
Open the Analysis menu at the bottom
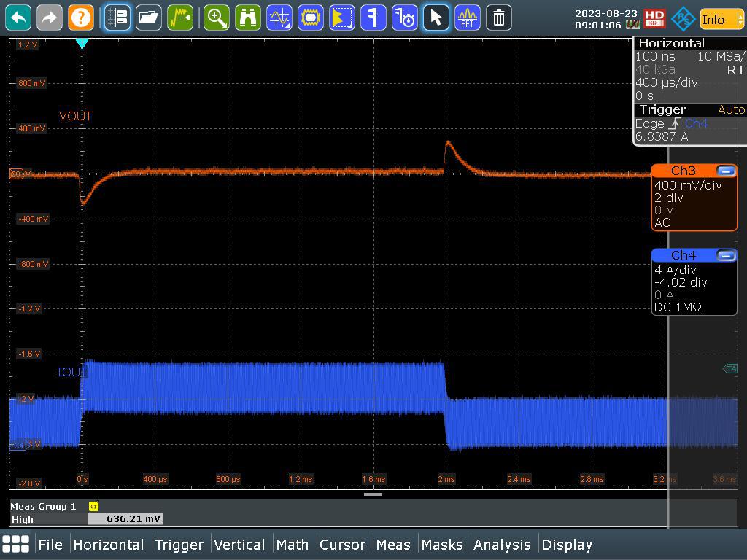coord(503,545)
